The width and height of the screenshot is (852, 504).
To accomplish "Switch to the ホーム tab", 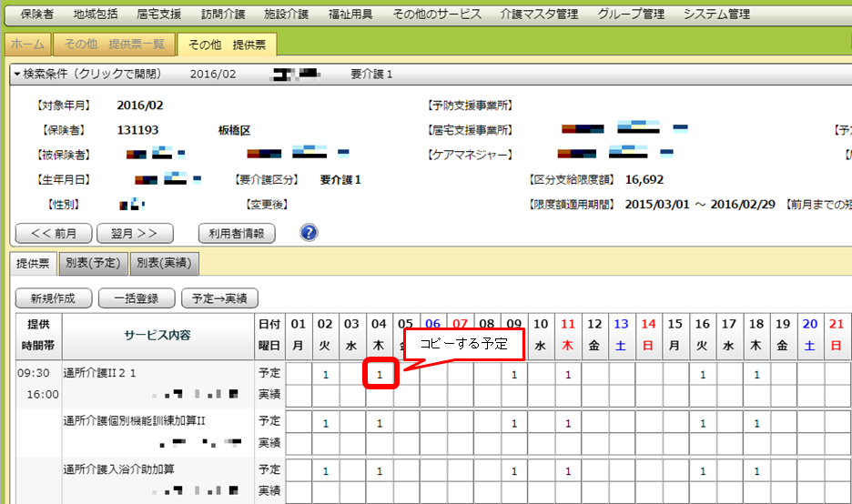I will [x=27, y=45].
